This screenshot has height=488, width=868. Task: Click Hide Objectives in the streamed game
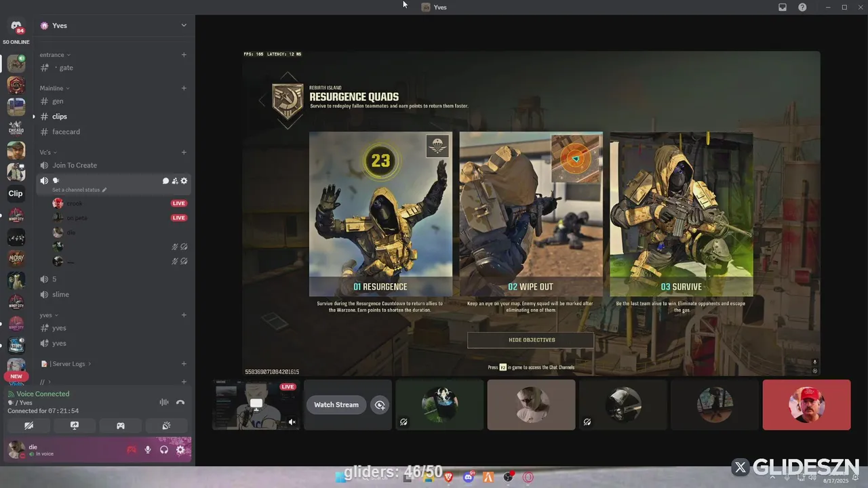(531, 340)
